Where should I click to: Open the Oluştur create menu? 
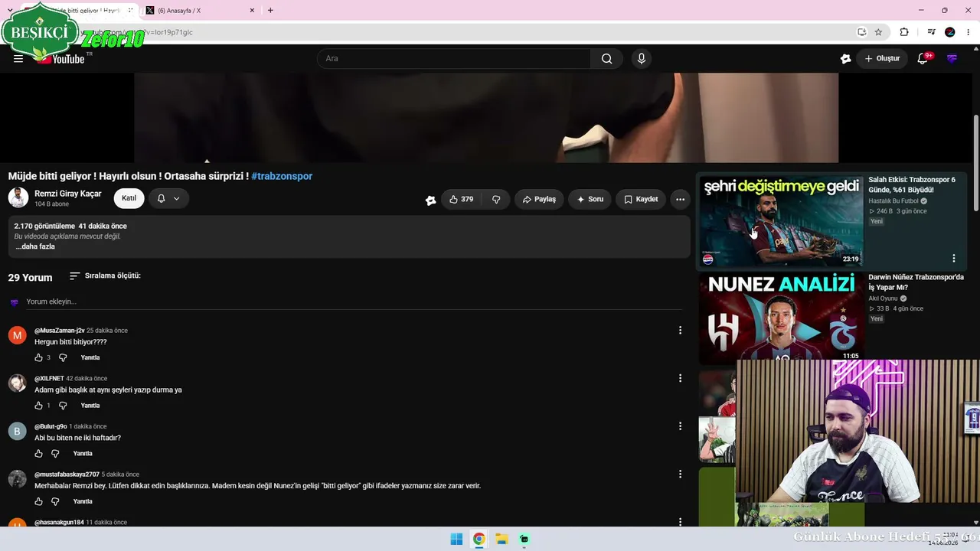pos(882,59)
